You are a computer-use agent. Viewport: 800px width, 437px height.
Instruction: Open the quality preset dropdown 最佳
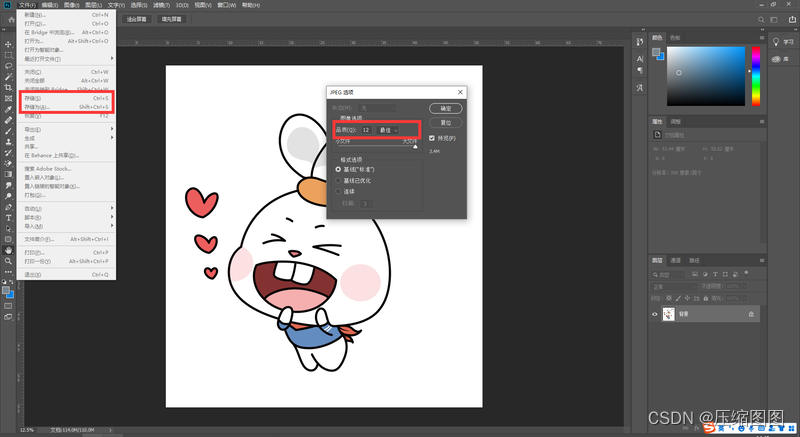(388, 130)
